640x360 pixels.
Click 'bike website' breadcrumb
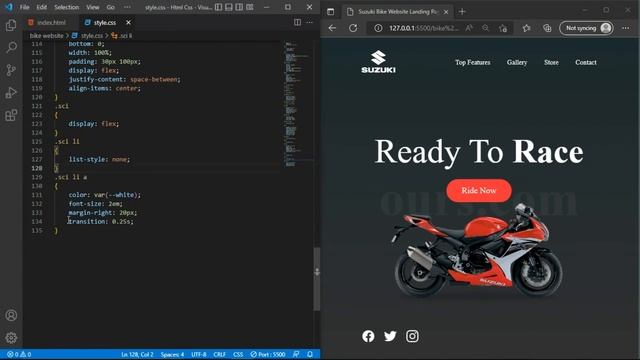(x=46, y=36)
